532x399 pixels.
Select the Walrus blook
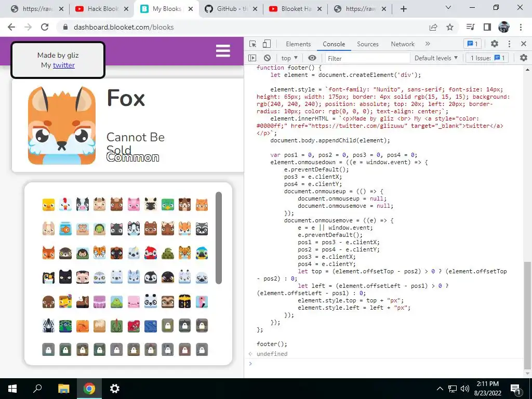coord(48,301)
